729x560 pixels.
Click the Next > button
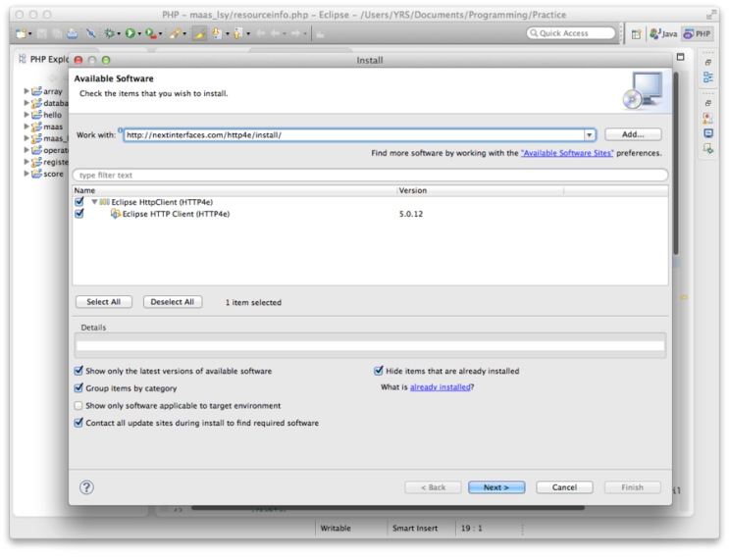coord(496,487)
